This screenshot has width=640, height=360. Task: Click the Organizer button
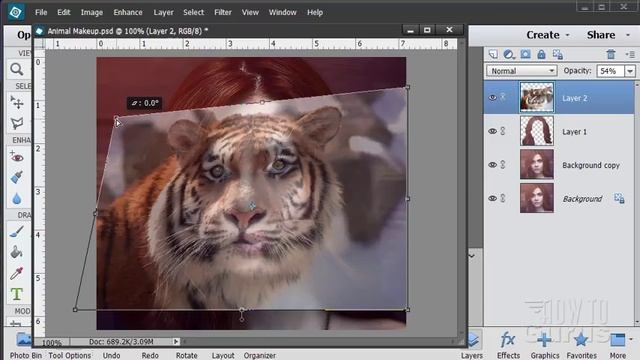(x=260, y=355)
